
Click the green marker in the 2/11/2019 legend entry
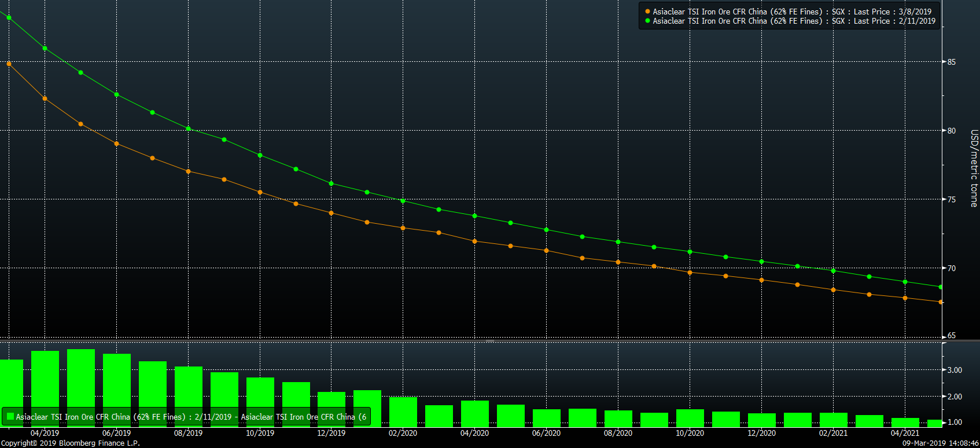pos(647,21)
